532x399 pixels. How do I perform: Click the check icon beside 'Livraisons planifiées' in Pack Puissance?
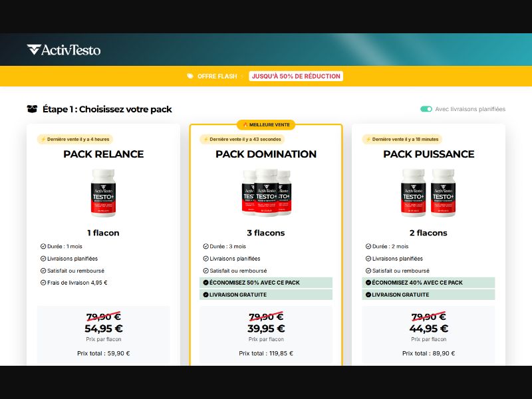click(x=368, y=259)
